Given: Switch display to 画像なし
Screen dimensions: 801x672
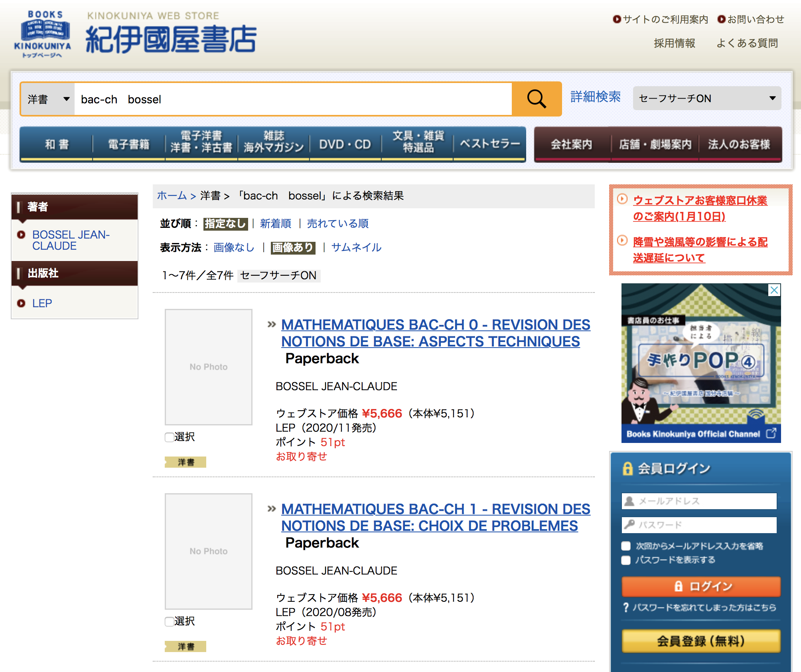Looking at the screenshot, I should click(x=234, y=247).
